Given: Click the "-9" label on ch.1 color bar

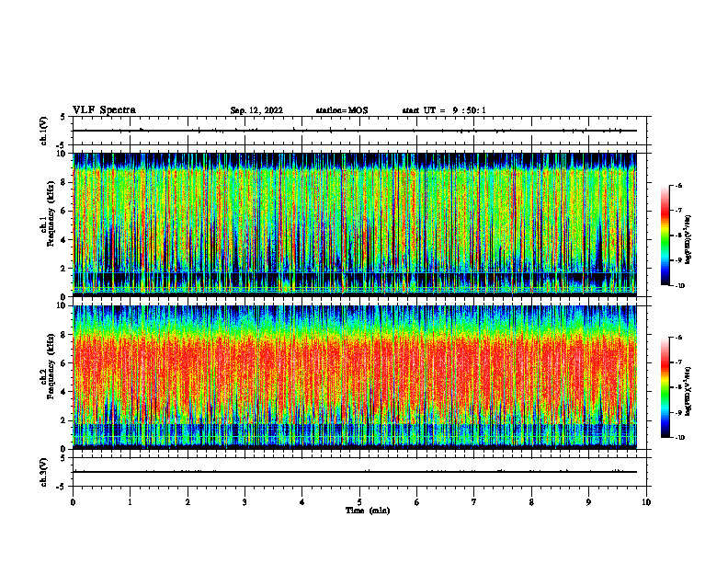Looking at the screenshot, I should coord(678,260).
